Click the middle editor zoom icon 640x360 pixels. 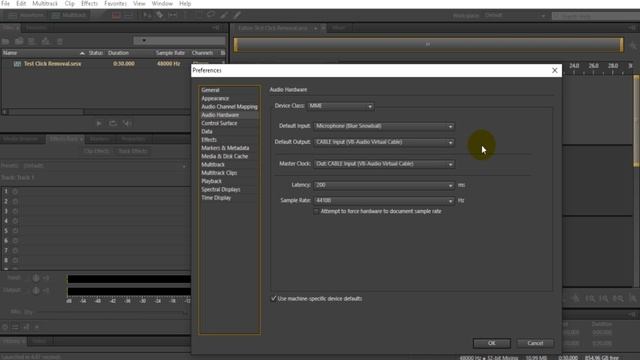(x=604, y=299)
